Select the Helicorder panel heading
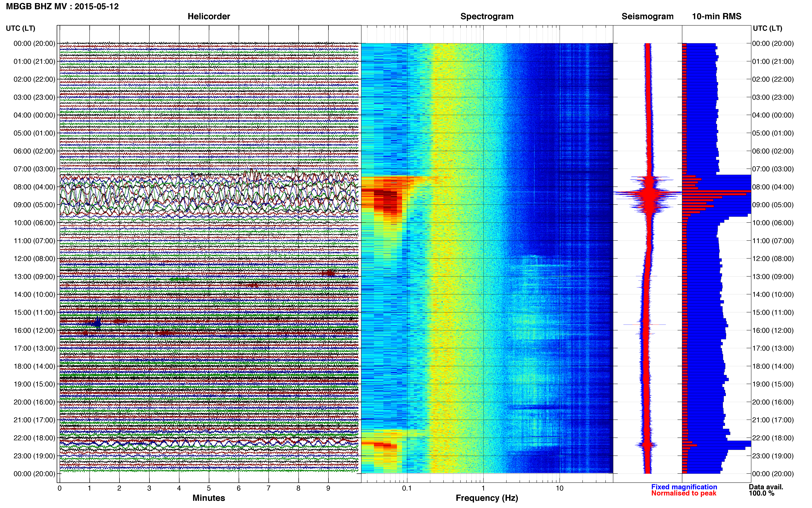Viewport: 812px width, 508px height. coord(209,16)
